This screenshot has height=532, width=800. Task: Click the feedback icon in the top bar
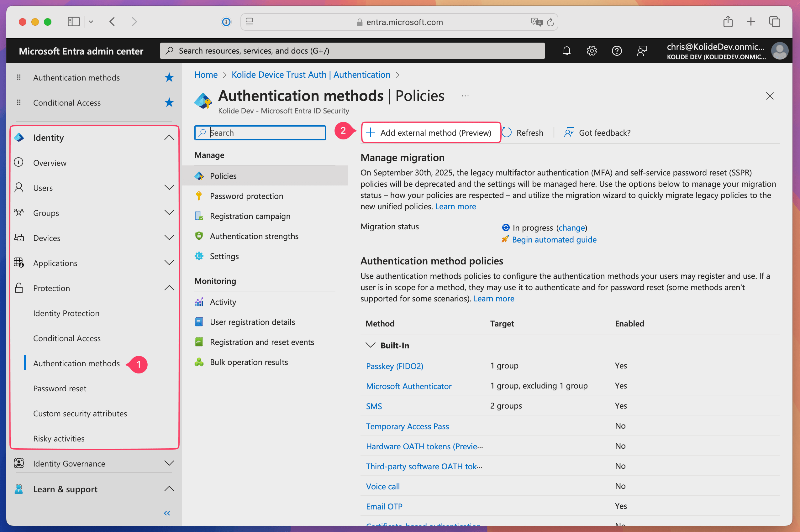click(642, 51)
